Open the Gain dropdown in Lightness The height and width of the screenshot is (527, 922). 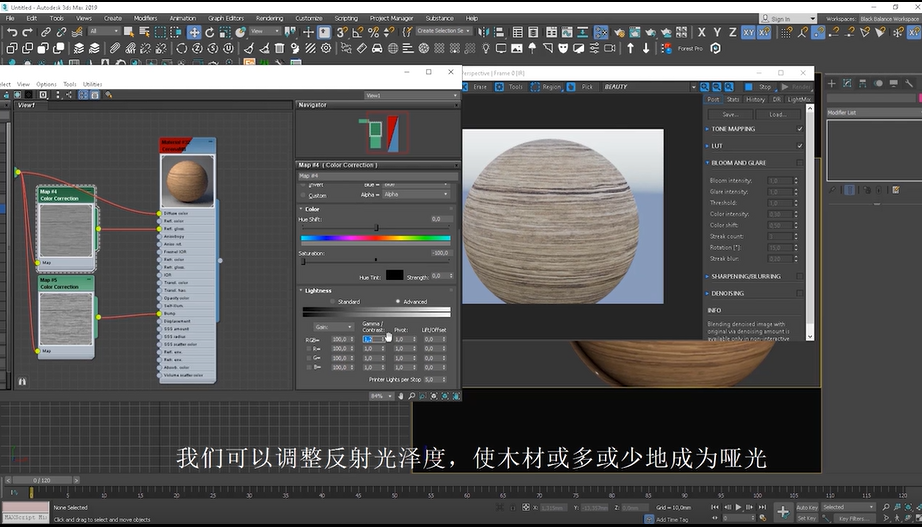click(x=333, y=326)
